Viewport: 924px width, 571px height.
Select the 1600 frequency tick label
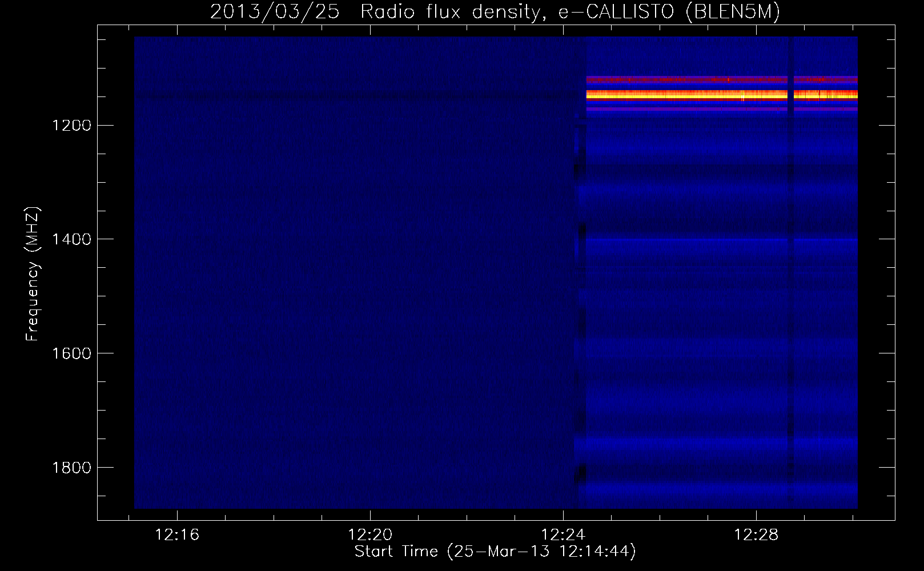click(x=71, y=353)
